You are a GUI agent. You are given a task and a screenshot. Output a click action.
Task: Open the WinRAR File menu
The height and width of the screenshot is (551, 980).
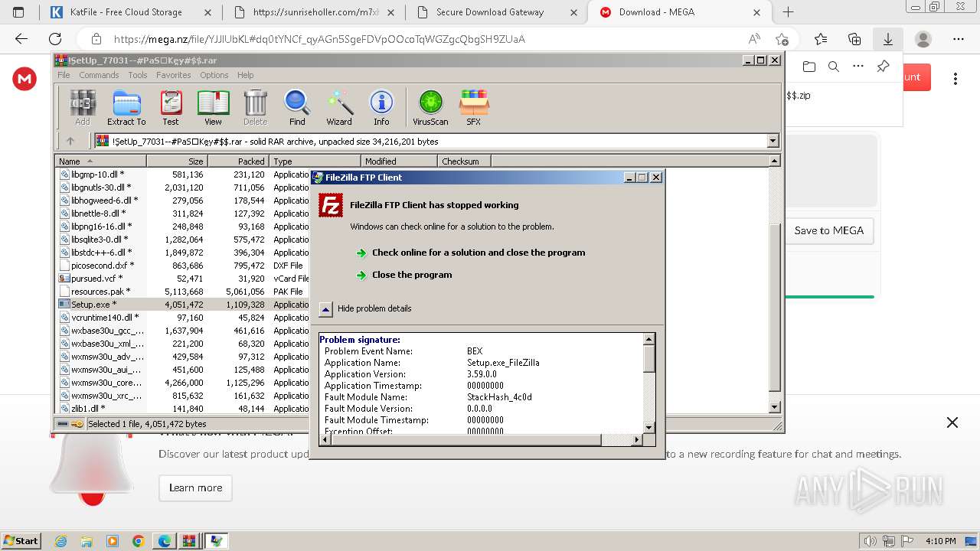(x=64, y=75)
